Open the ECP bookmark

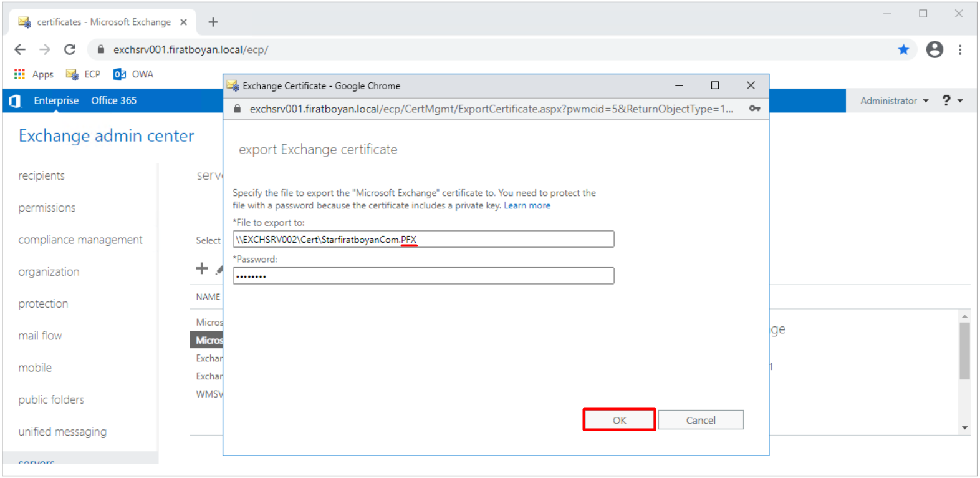(x=83, y=74)
